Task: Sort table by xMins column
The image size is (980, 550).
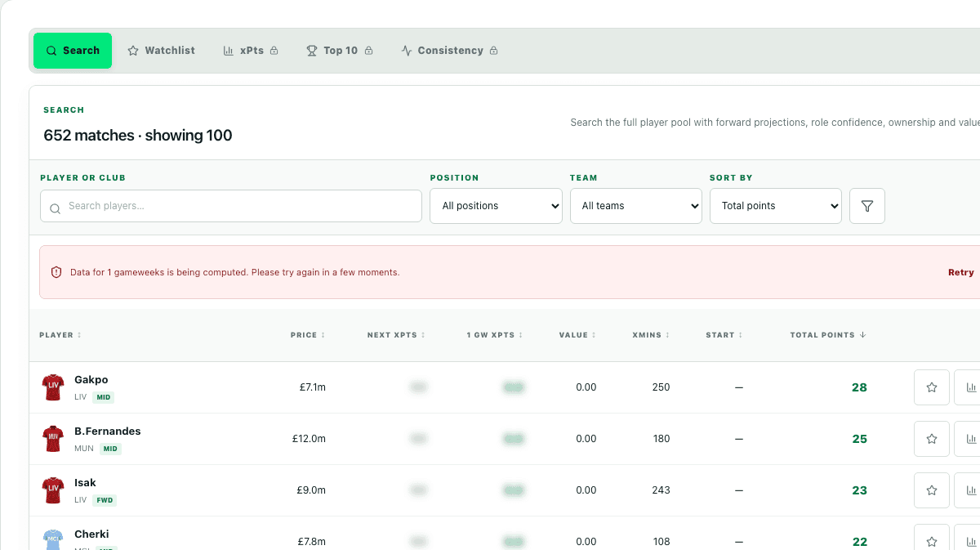Action: click(651, 335)
